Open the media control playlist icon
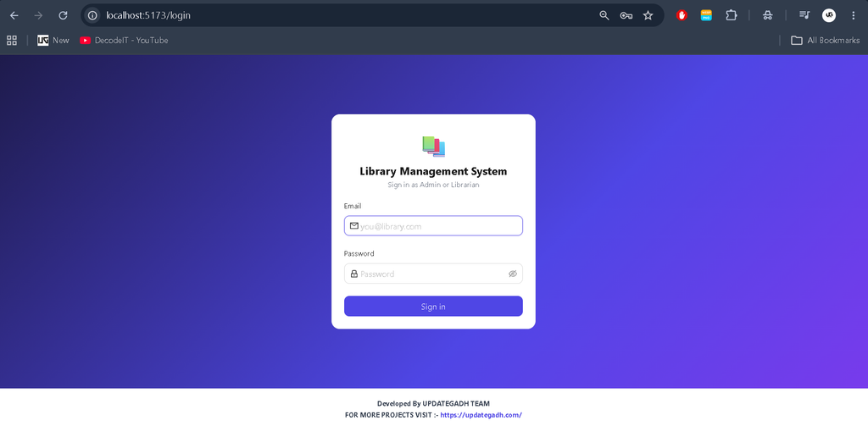Viewport: 868px width, 426px height. [804, 15]
